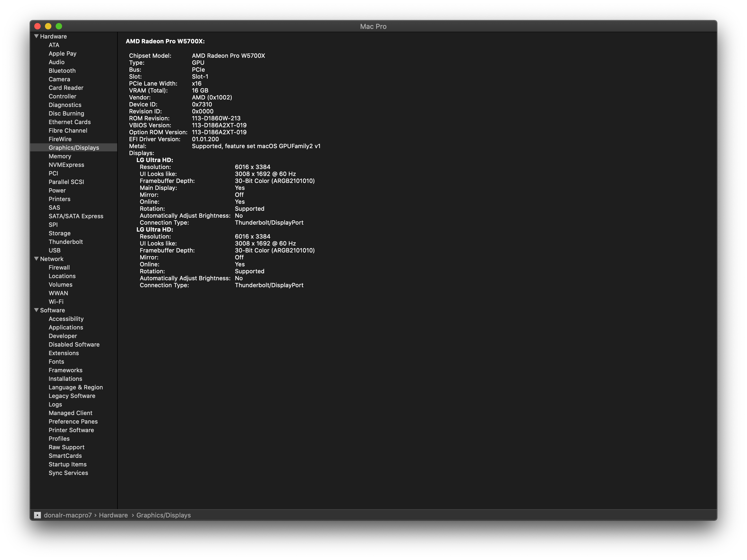Viewport: 747px width, 560px height.
Task: Click the computer icon in path bar
Action: pos(37,515)
